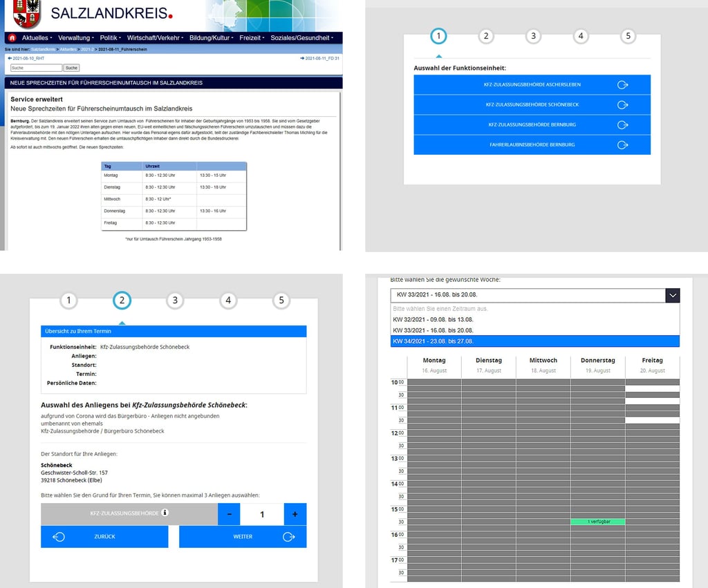Screen dimensions: 708x588
Task: Click the red home icon in navigation bar
Action: [x=12, y=38]
